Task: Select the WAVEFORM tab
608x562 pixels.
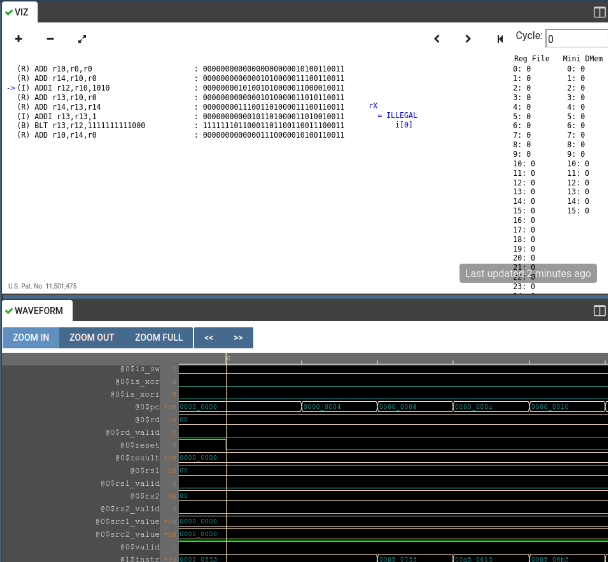Action: [x=38, y=311]
